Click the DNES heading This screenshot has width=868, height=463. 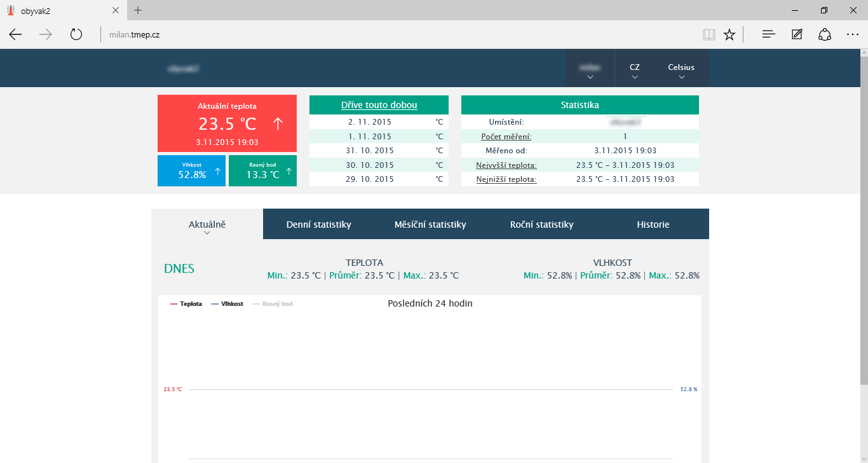click(x=179, y=268)
